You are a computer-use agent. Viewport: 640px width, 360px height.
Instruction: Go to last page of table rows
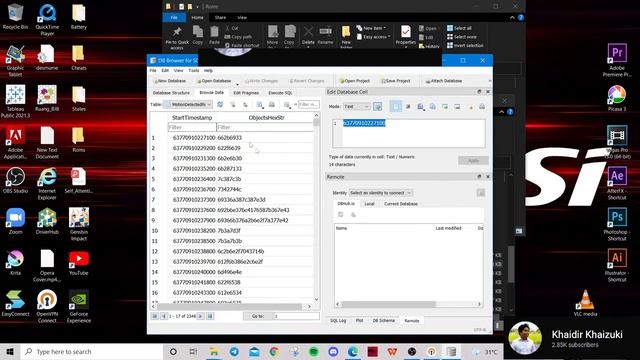click(210, 316)
